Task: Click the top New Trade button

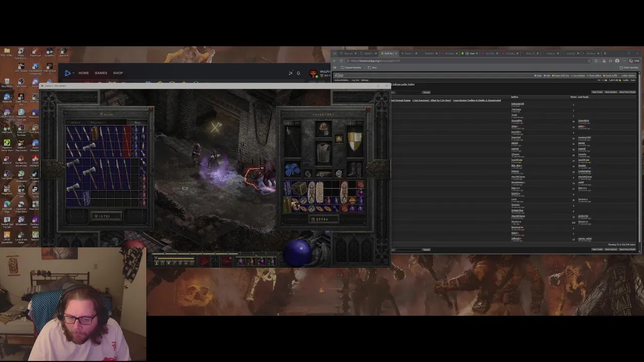Action: point(597,92)
